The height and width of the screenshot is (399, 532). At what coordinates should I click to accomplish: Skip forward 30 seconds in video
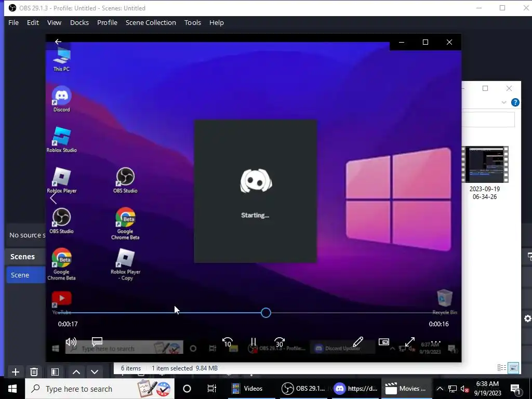279,342
